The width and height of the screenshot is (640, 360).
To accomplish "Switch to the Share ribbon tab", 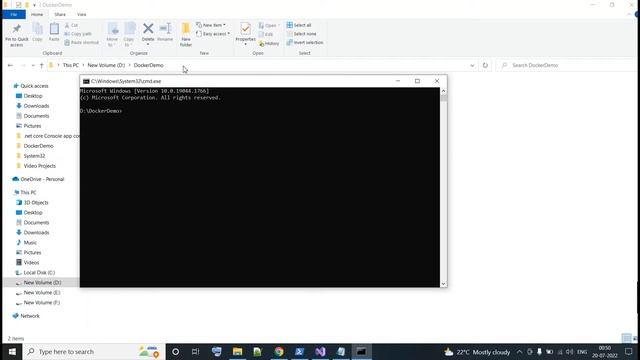I will [60, 14].
